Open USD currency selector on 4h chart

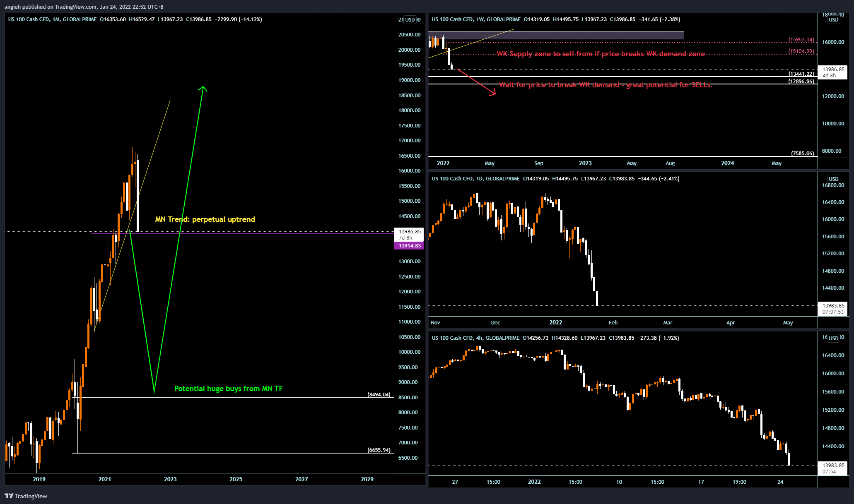(x=833, y=338)
